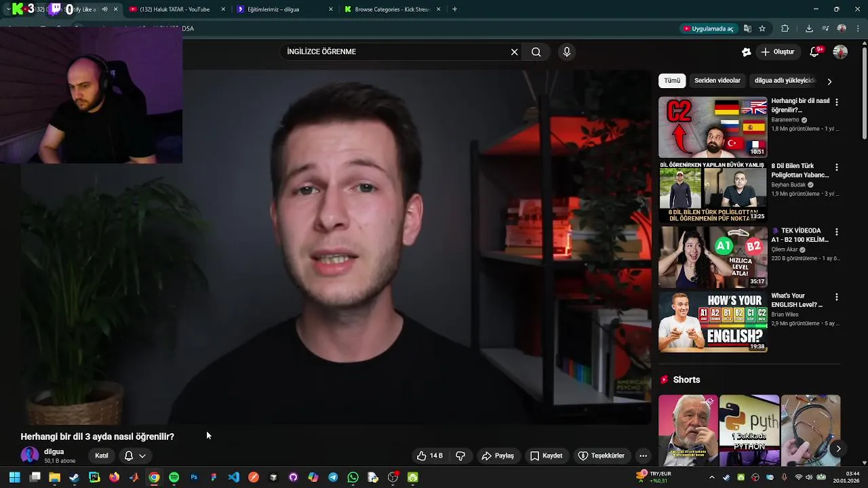Dislike the video
The width and height of the screenshot is (868, 488).
(x=460, y=456)
